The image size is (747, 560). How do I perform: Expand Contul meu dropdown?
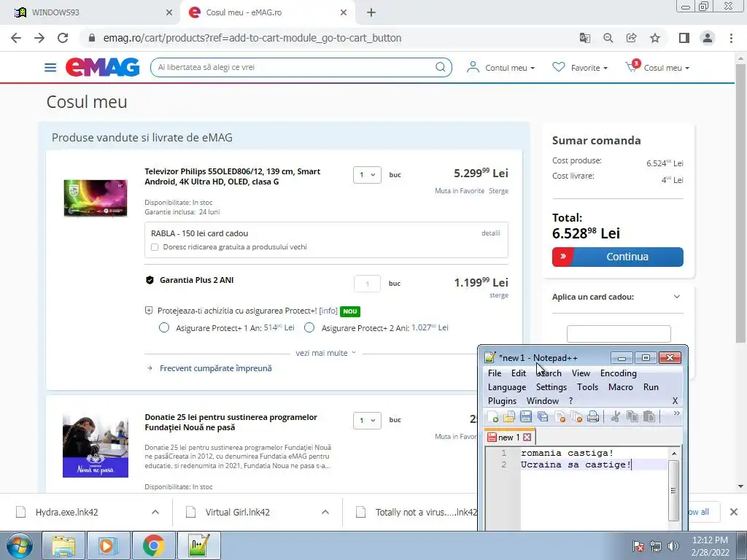[x=500, y=68]
